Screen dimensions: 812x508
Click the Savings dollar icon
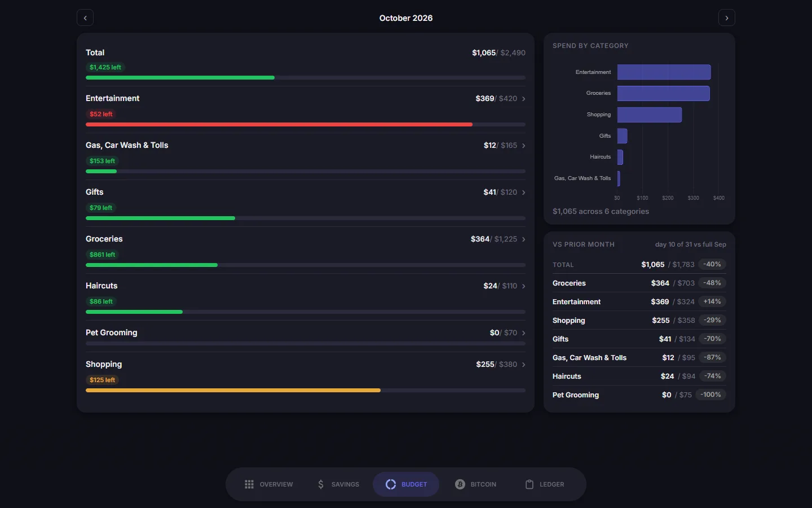tap(321, 484)
